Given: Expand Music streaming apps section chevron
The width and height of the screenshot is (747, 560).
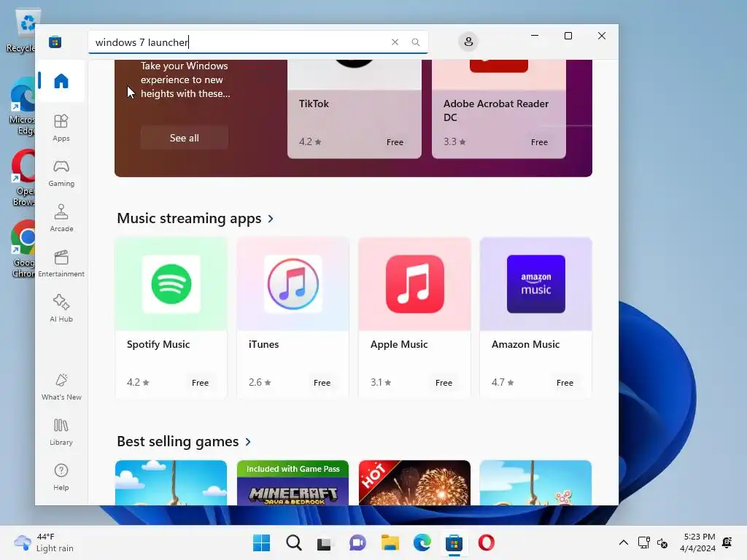Looking at the screenshot, I should coord(271,219).
